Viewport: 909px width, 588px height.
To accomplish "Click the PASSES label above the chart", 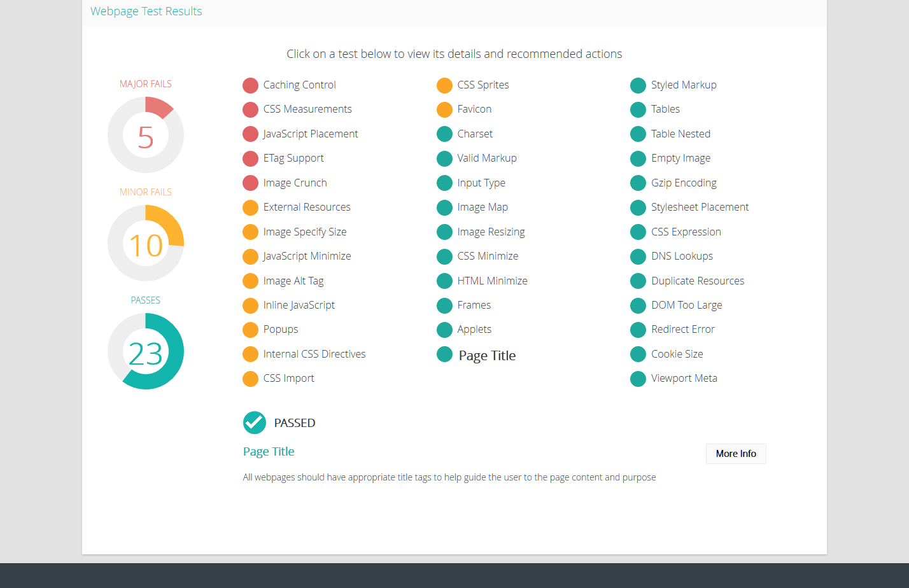I will pos(146,300).
